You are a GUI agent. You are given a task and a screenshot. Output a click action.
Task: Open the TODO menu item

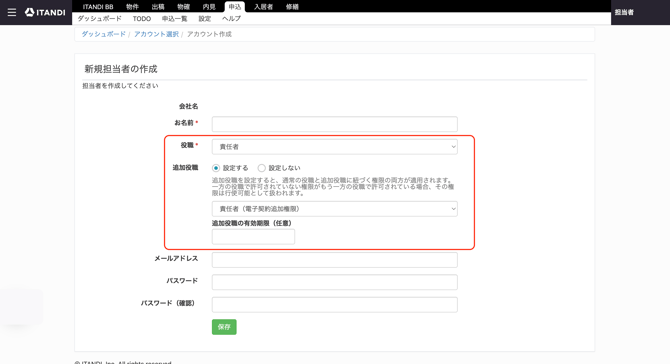(x=142, y=19)
